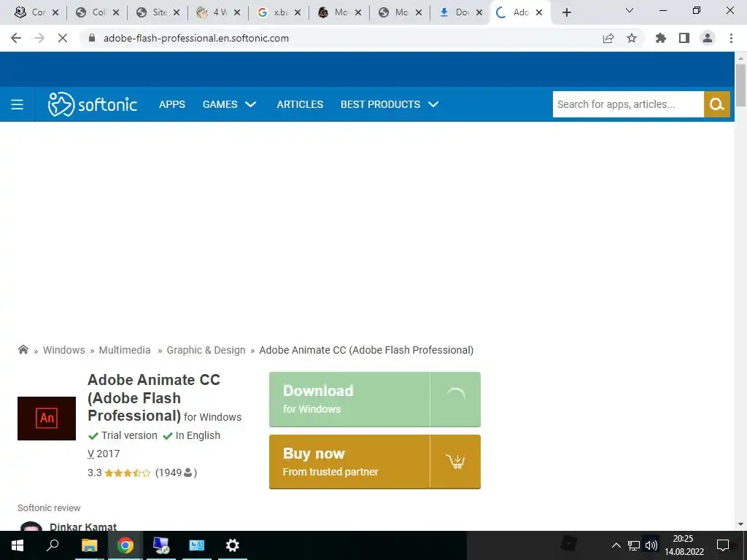Viewport: 747px width, 560px height.
Task: Switch to the '4 W' browser tab
Action: (x=218, y=12)
